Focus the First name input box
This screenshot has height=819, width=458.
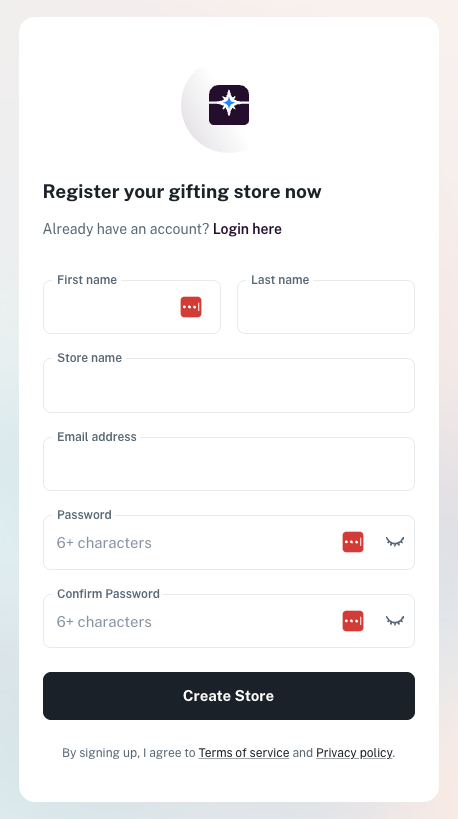(132, 307)
